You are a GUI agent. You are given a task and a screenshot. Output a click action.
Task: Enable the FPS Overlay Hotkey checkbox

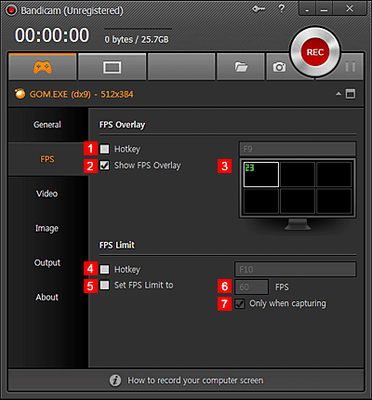pyautogui.click(x=105, y=149)
